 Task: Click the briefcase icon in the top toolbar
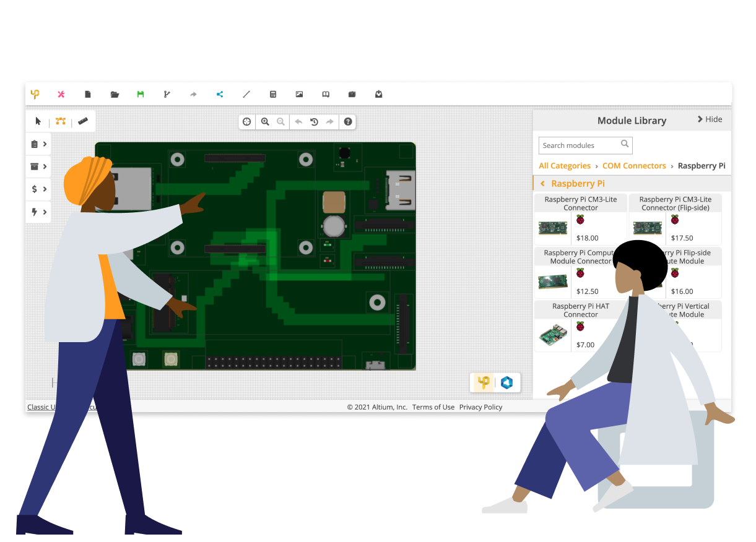coord(352,94)
